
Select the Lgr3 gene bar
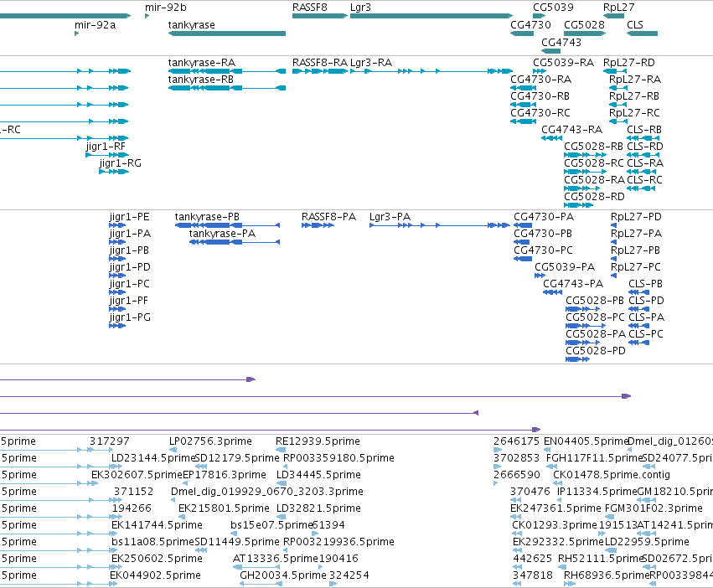(431, 17)
